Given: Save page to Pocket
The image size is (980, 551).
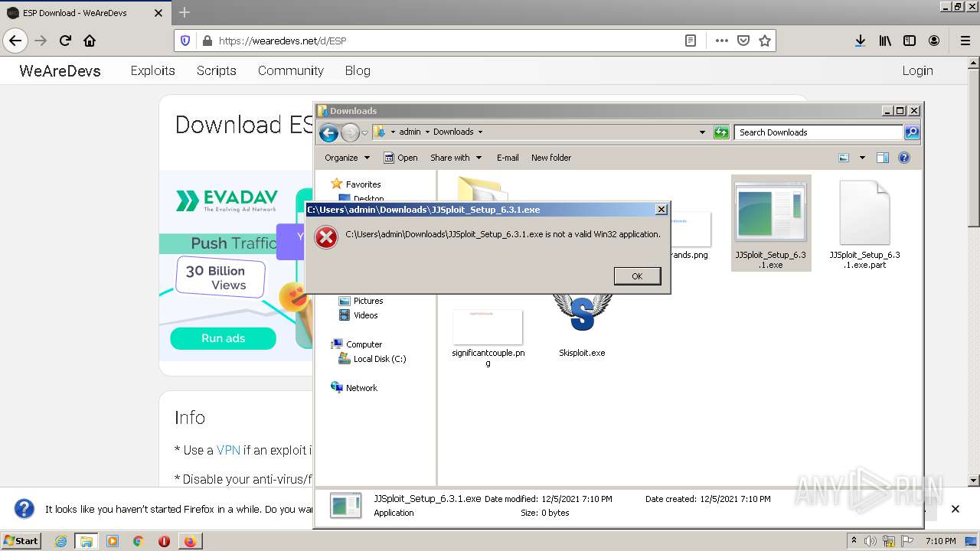Looking at the screenshot, I should 743,41.
